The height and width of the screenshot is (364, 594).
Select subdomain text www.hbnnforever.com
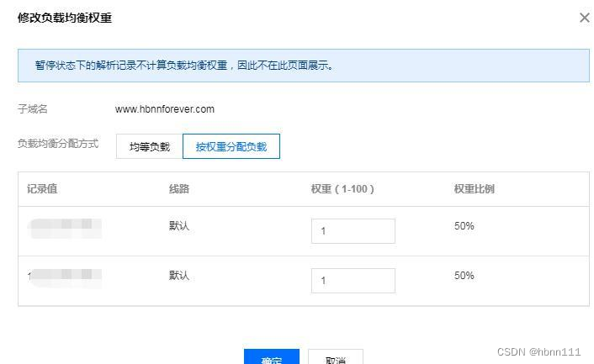pos(165,109)
